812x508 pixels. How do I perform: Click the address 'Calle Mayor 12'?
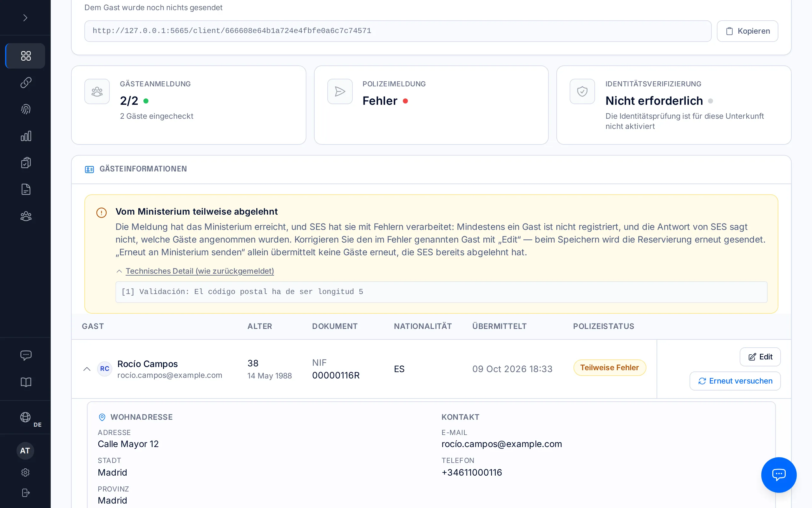pyautogui.click(x=128, y=444)
